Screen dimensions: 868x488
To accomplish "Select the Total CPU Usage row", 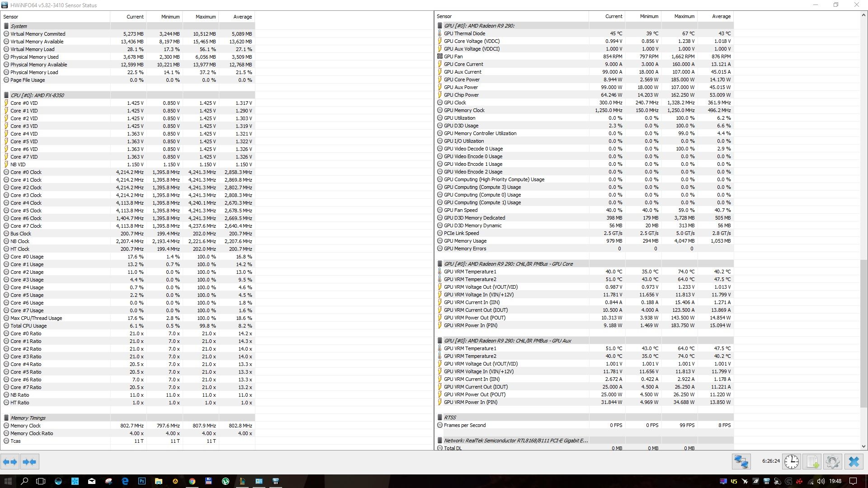I will point(128,326).
